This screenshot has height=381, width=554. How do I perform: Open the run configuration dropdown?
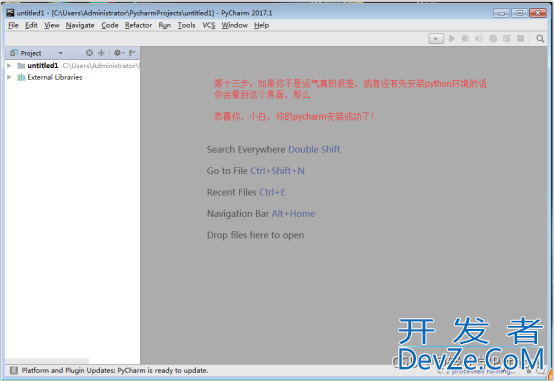[436, 39]
